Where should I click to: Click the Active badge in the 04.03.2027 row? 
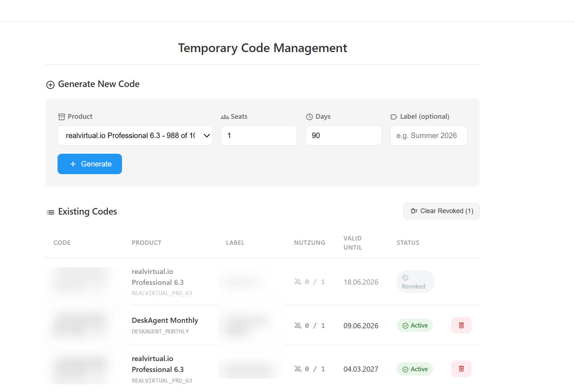(x=415, y=369)
